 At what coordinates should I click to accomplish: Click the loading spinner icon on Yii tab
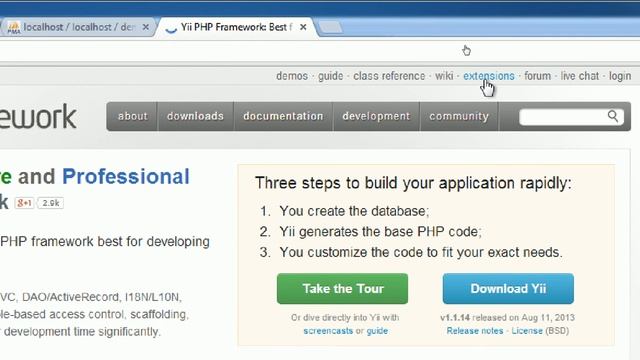pyautogui.click(x=171, y=28)
